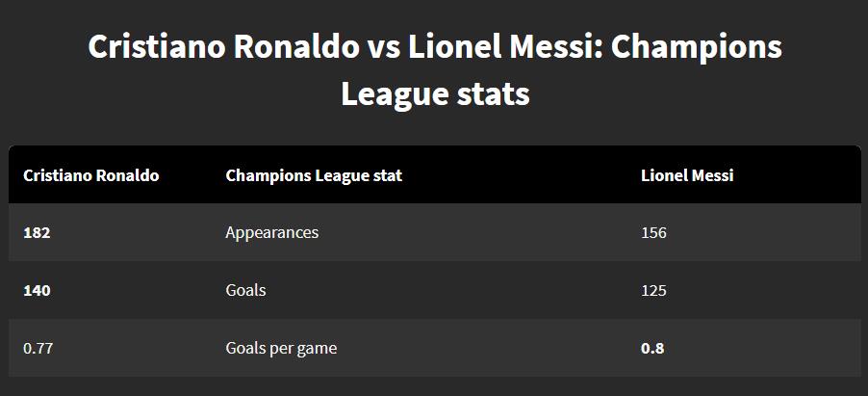This screenshot has width=868, height=396.
Task: Click Messi's 125 goals value
Action: (x=653, y=291)
